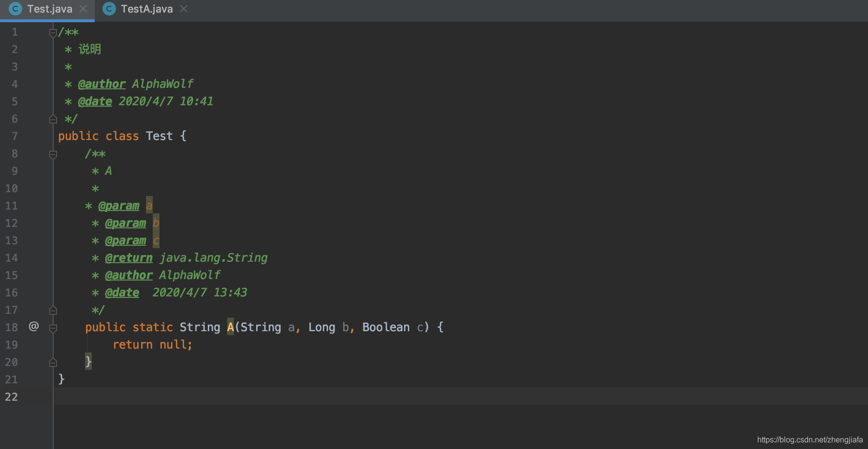Click return null statement on line 19
Viewport: 868px width, 449px height.
tap(153, 345)
